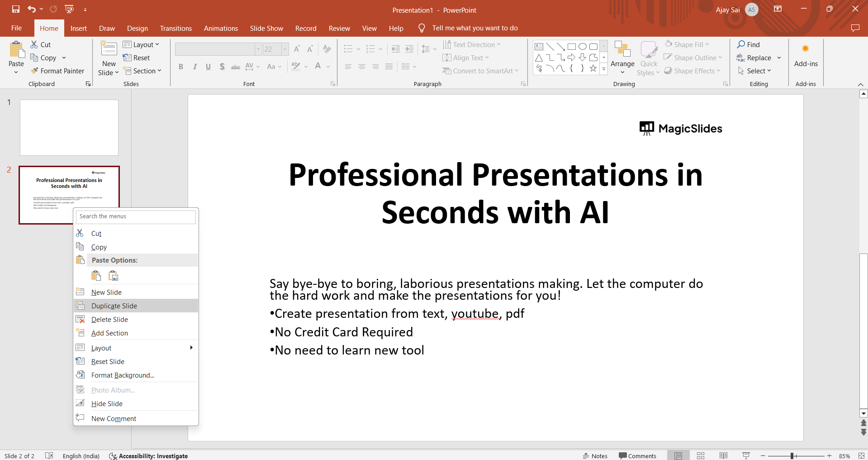Open the Add-ins button
This screenshot has width=868, height=460.
(x=806, y=56)
